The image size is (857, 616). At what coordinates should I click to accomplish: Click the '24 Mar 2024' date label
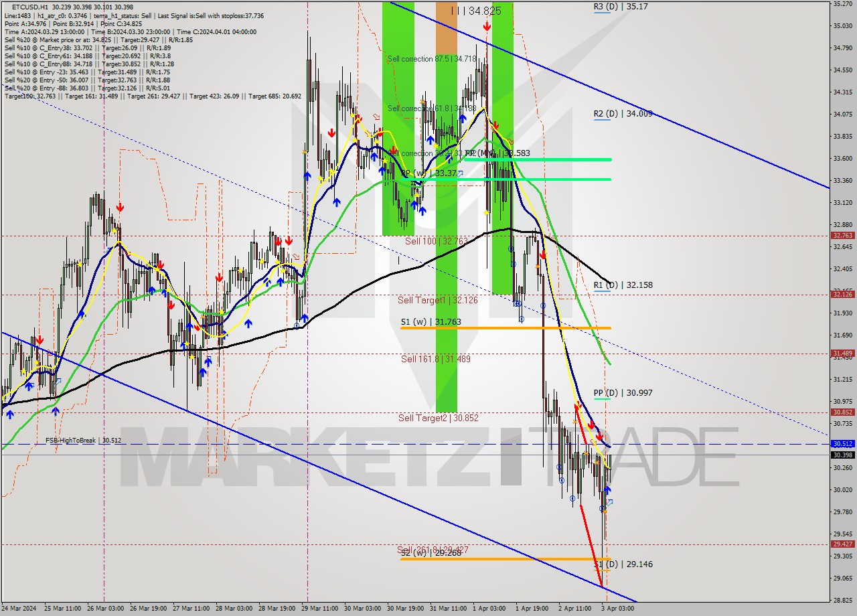coord(19,609)
